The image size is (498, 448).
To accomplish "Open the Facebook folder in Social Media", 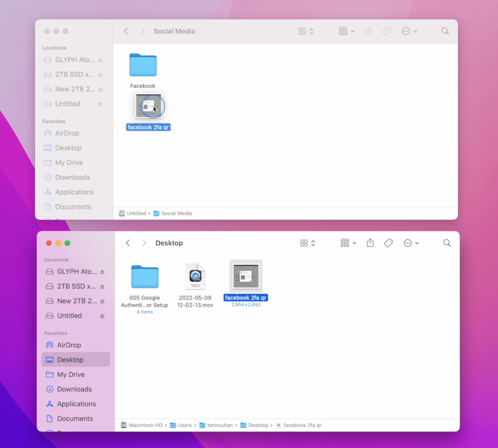I will coord(143,65).
